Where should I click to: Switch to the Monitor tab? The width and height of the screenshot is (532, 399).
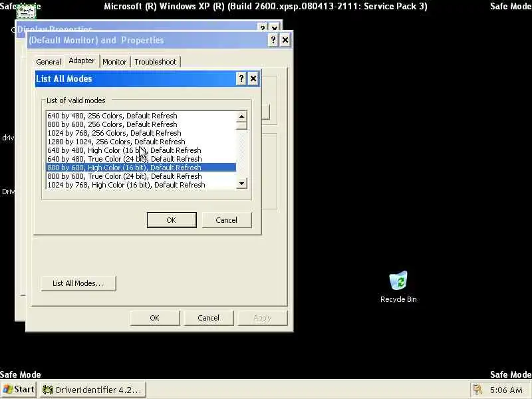(x=114, y=62)
